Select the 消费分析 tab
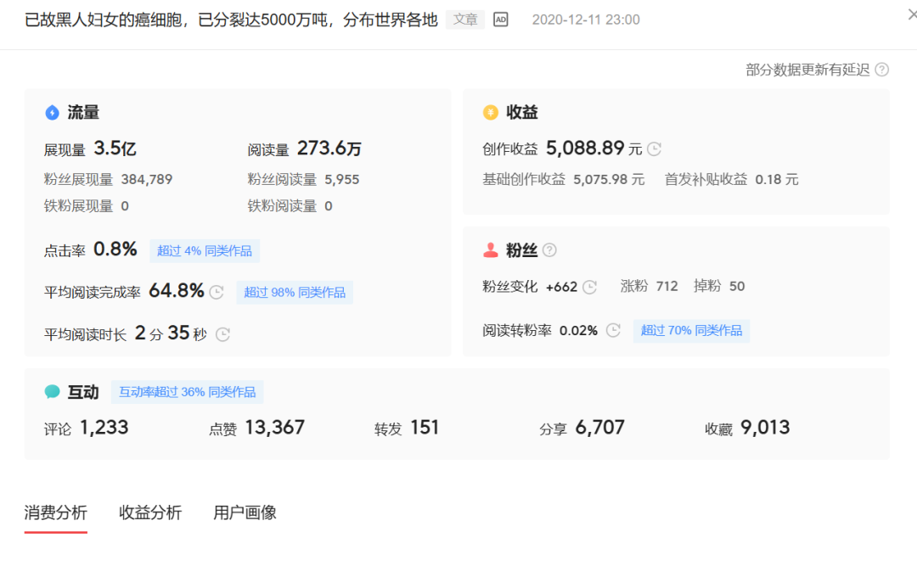This screenshot has height=588, width=917. 55,512
